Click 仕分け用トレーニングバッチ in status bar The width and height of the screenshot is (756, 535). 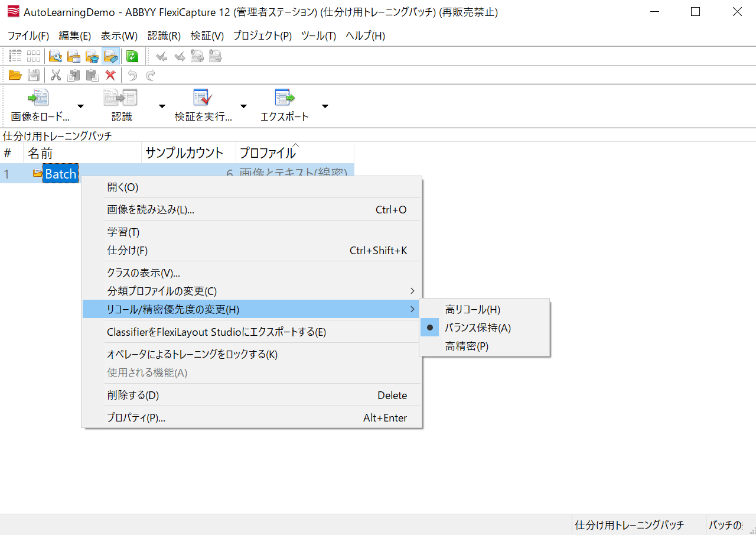pos(629,525)
